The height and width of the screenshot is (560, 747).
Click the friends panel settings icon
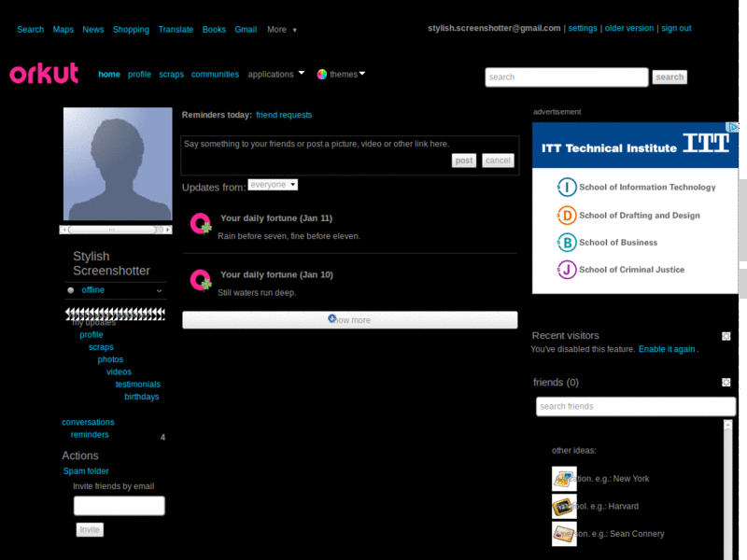726,383
